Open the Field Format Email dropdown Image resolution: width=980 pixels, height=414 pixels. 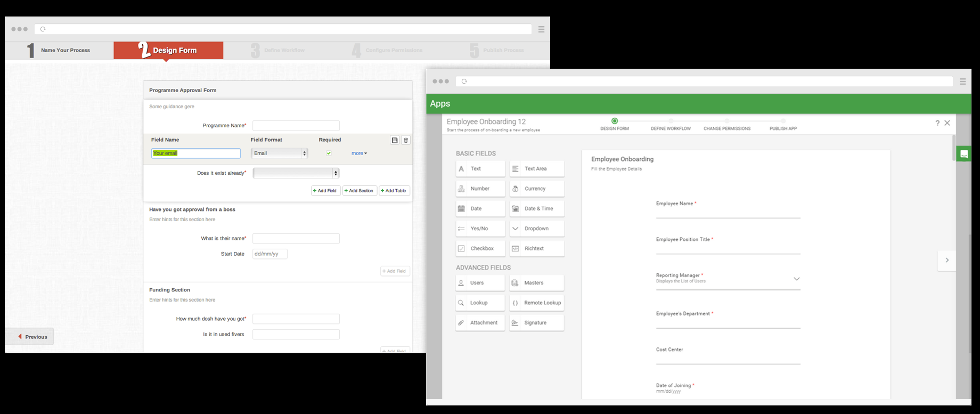(x=279, y=153)
